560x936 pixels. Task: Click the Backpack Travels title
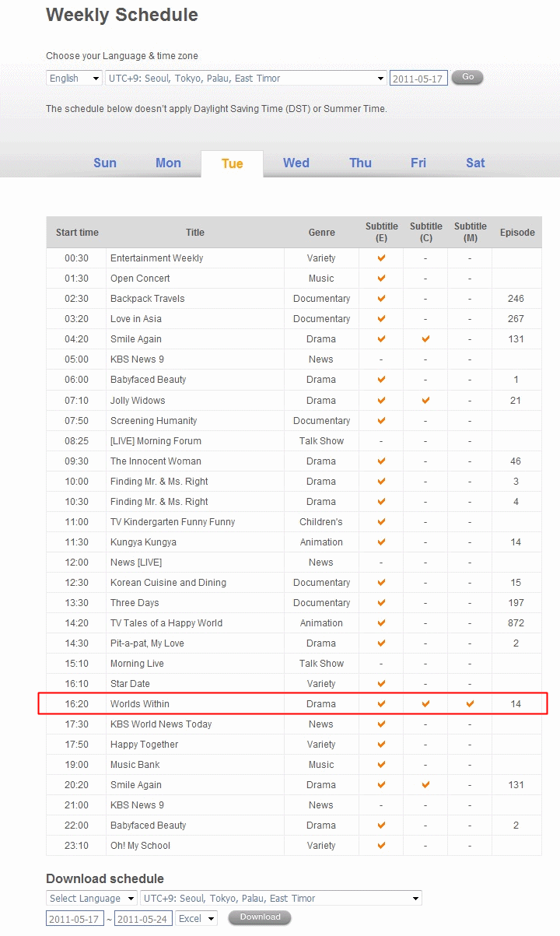(148, 299)
